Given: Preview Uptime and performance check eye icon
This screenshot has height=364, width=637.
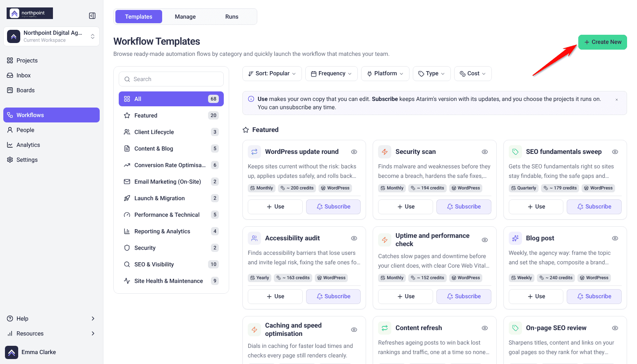Looking at the screenshot, I should point(485,240).
